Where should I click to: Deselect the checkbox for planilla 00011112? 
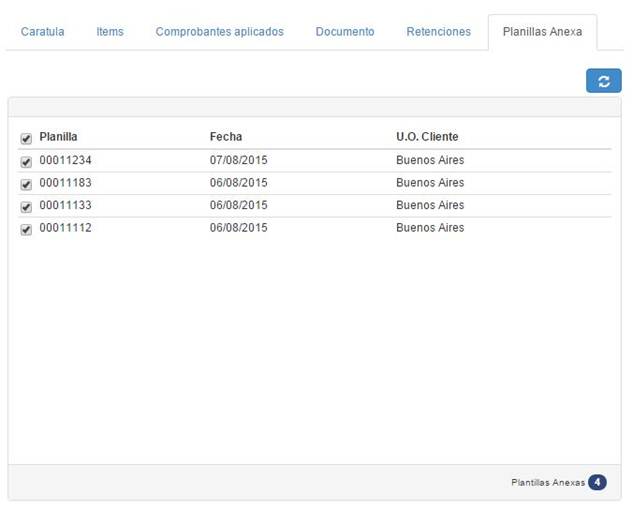coord(26,229)
